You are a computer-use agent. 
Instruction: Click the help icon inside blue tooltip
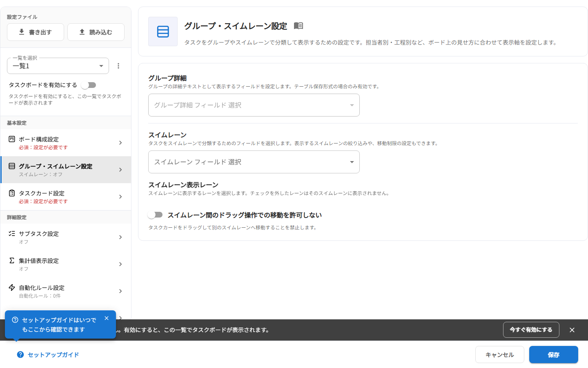click(x=15, y=320)
